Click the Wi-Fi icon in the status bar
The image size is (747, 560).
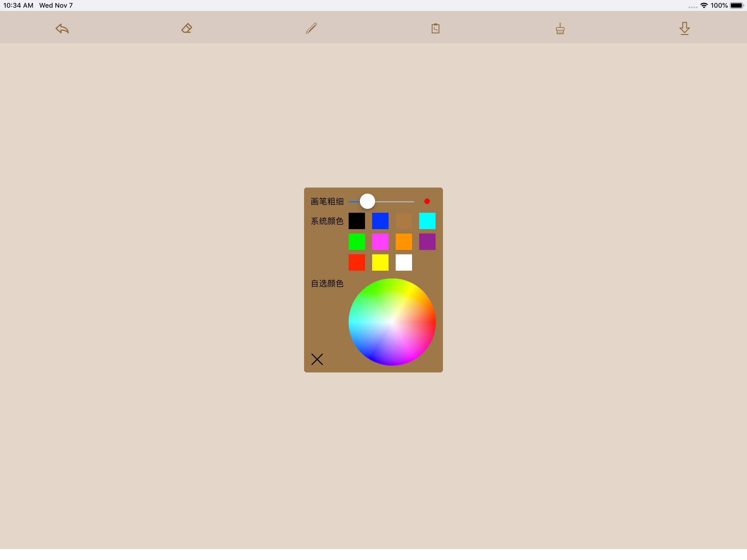coord(704,5)
